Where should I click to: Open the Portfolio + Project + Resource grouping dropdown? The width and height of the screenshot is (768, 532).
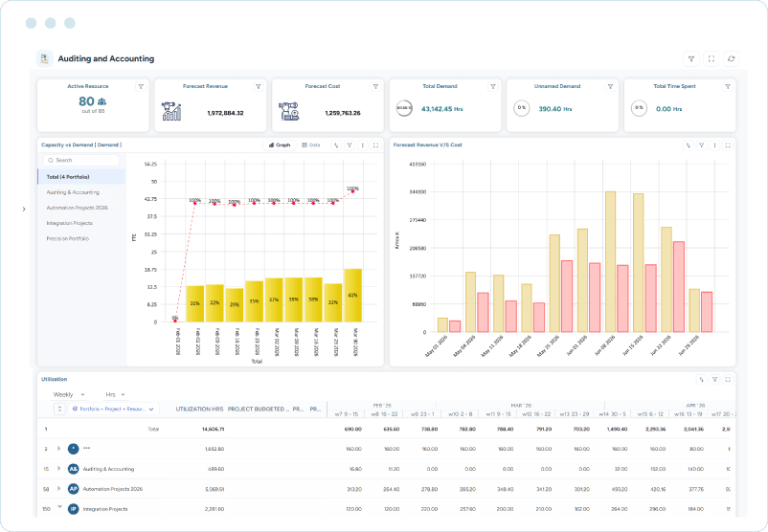[x=113, y=409]
